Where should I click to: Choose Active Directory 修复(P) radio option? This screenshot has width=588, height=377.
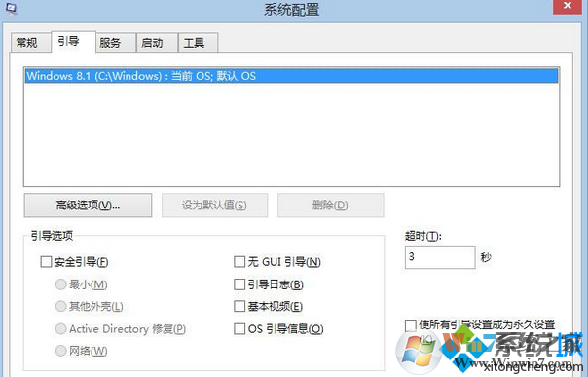60,329
